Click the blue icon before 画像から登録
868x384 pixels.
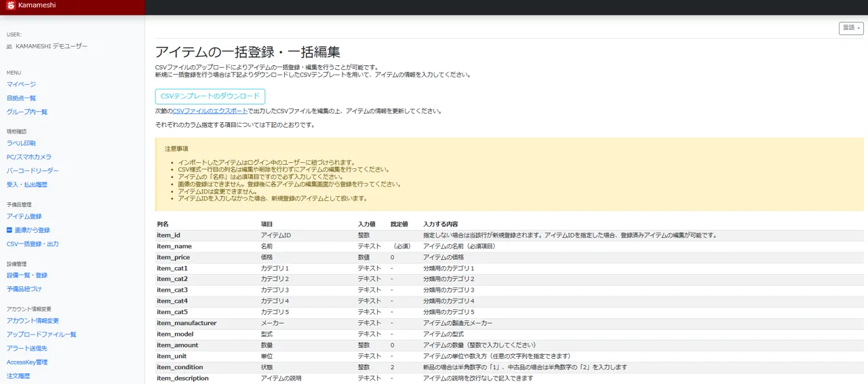9,230
